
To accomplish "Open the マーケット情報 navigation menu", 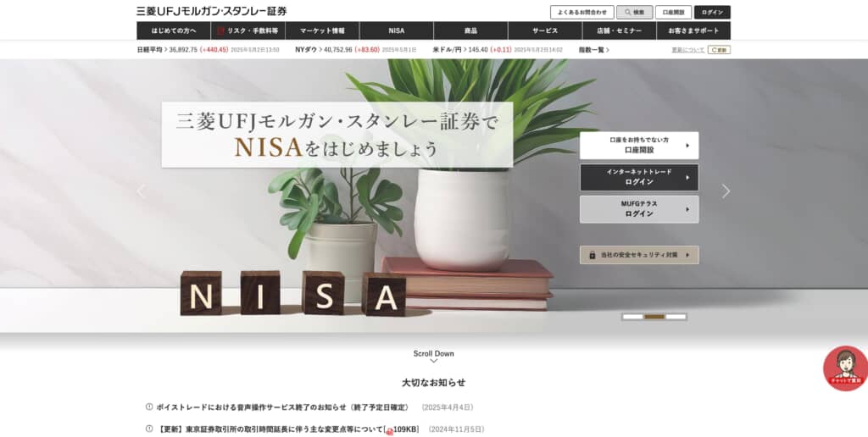I will (322, 31).
